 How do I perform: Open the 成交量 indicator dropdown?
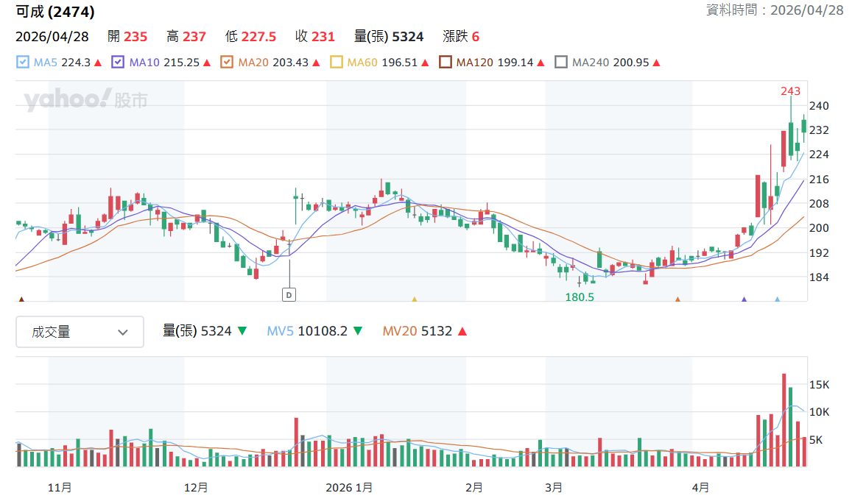point(80,332)
